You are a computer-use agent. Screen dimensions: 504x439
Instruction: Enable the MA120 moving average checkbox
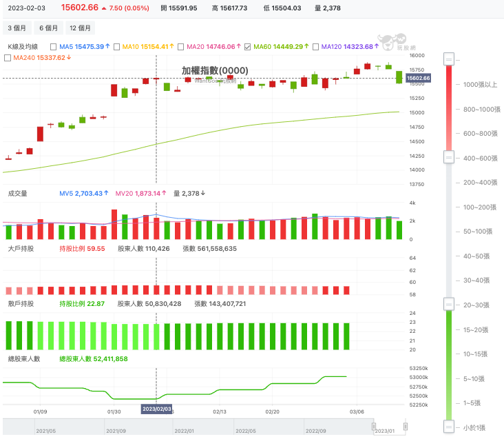[315, 47]
